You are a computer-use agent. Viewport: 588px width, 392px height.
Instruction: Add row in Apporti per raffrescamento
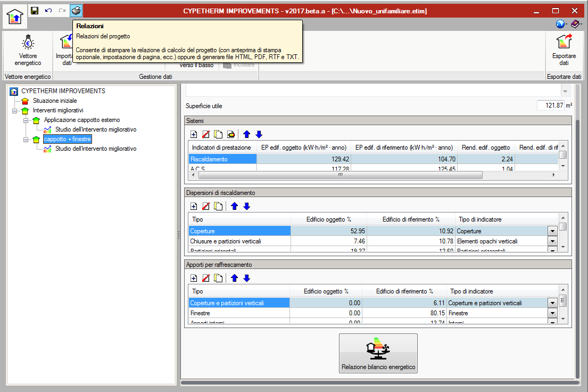coord(194,278)
